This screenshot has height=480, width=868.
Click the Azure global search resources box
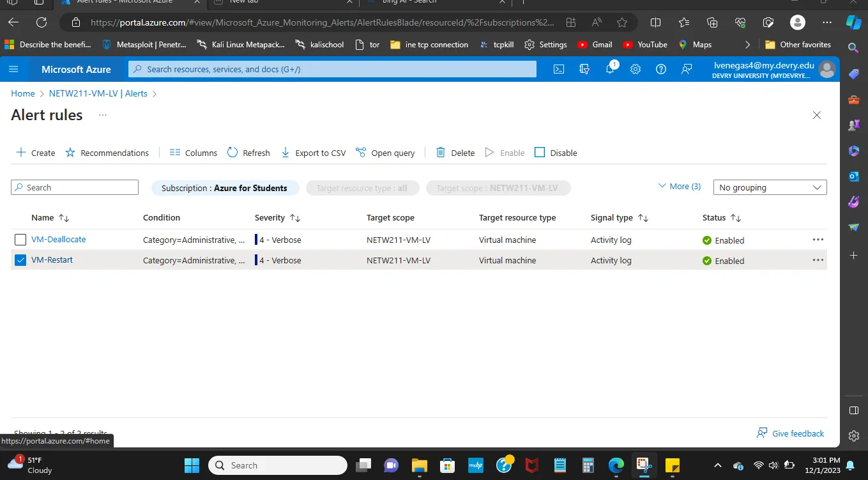point(332,69)
